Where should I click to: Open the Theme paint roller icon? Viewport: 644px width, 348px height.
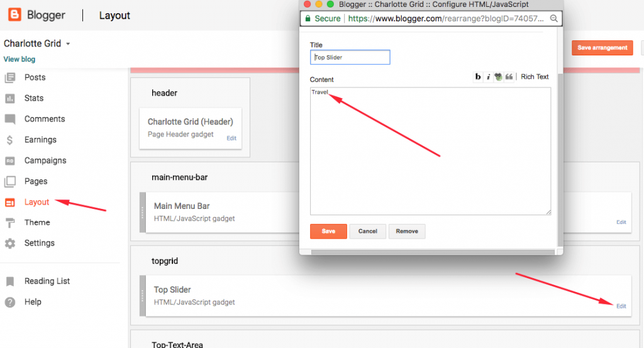pos(10,223)
